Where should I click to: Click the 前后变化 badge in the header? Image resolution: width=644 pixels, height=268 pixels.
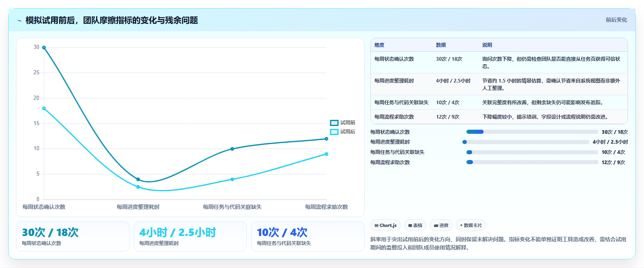[616, 20]
